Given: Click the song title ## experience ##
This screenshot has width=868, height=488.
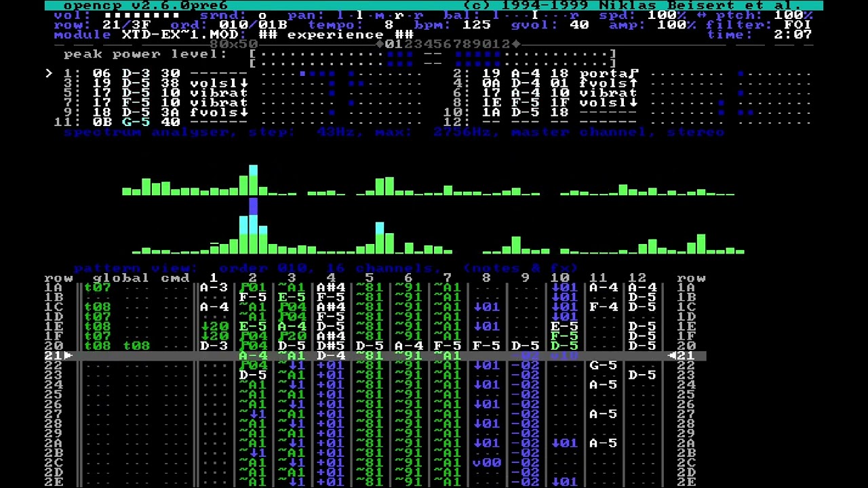Looking at the screenshot, I should [336, 35].
